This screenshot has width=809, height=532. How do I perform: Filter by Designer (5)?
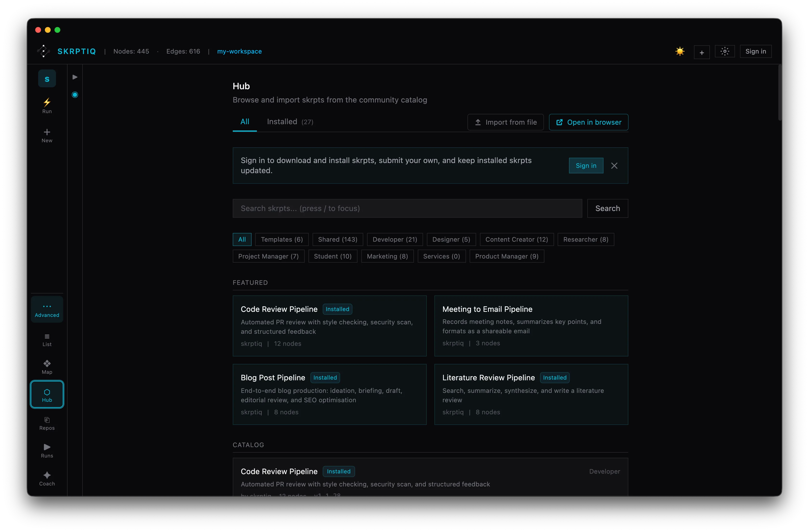click(451, 239)
